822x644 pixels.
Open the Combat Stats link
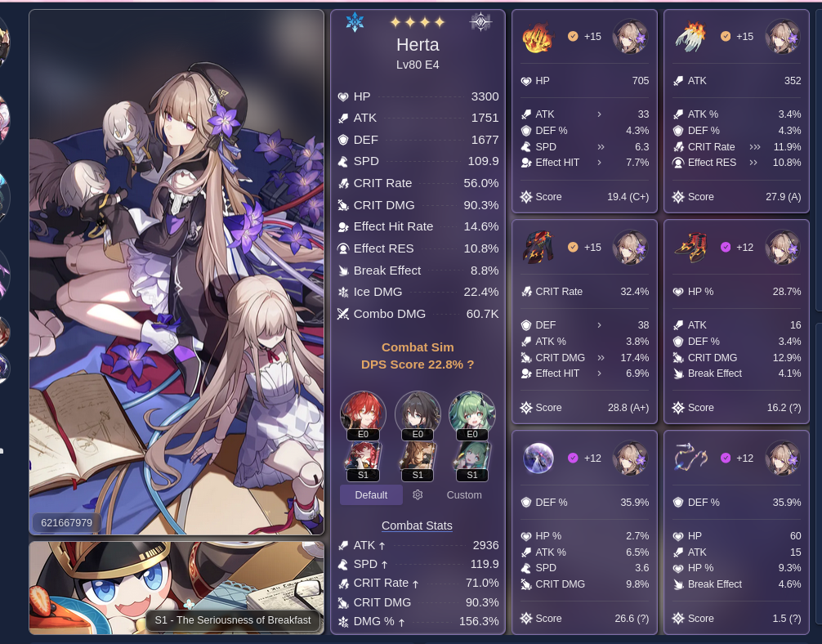417,525
